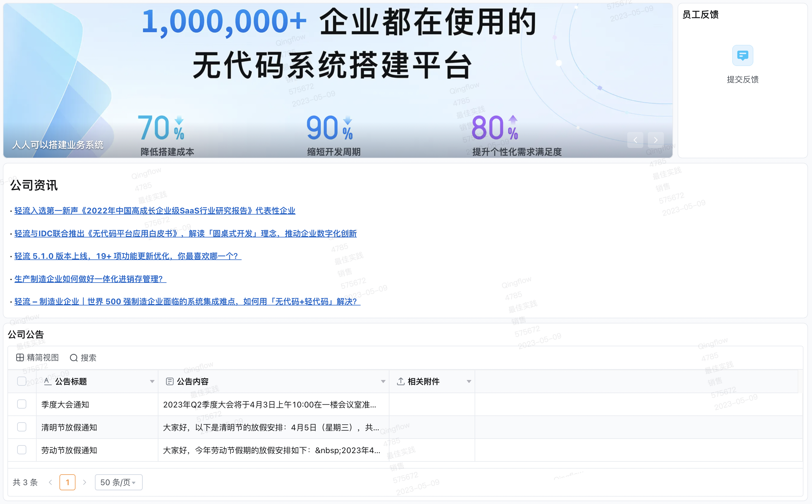Check the 季度大会通知 row checkbox
Viewport: 812px width, 504px height.
[x=22, y=404]
